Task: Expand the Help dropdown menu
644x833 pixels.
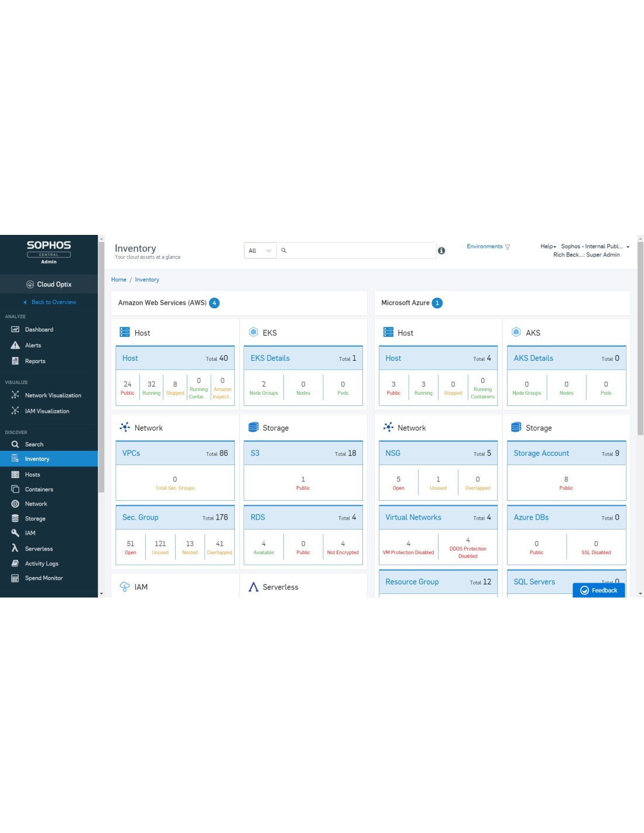Action: (548, 247)
